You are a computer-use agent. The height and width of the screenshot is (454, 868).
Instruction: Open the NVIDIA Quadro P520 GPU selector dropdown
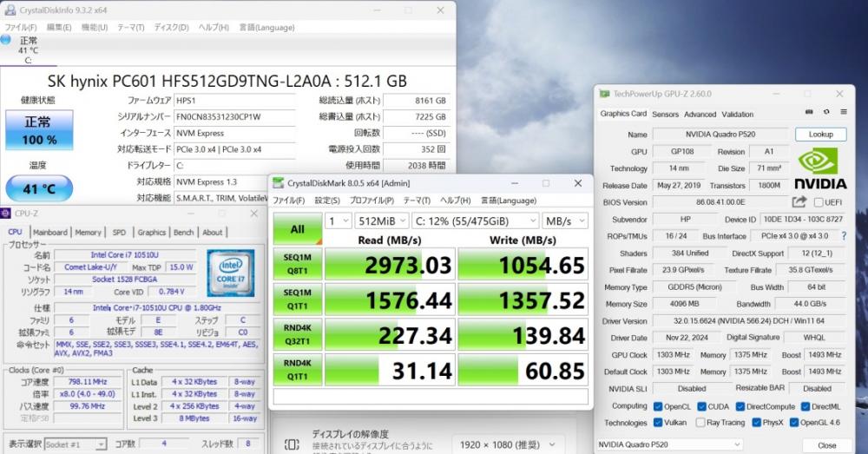pyautogui.click(x=669, y=444)
